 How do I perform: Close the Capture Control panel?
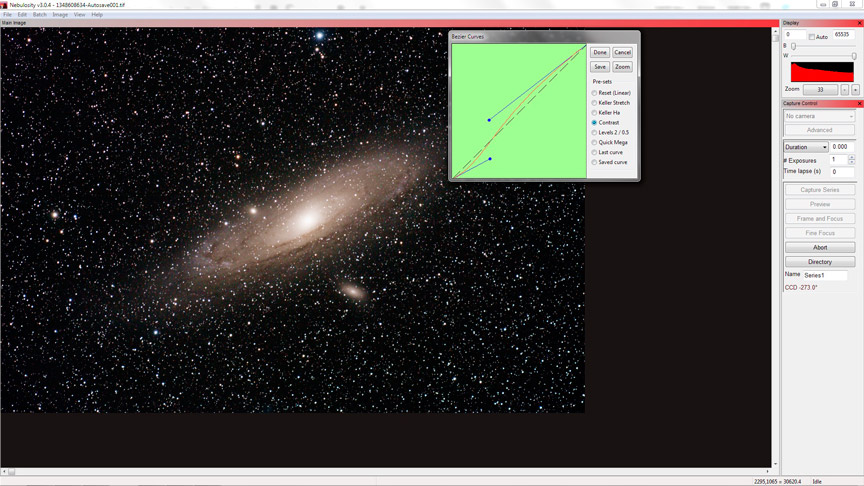859,103
